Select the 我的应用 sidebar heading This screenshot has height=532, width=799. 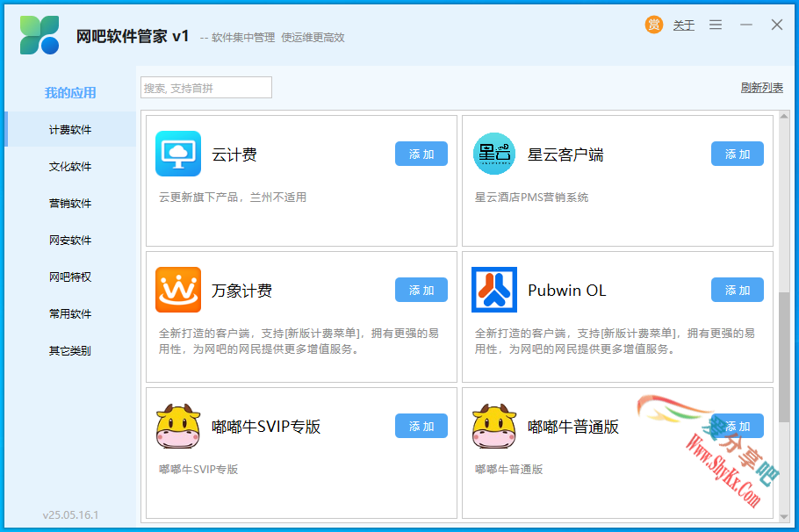pyautogui.click(x=70, y=93)
